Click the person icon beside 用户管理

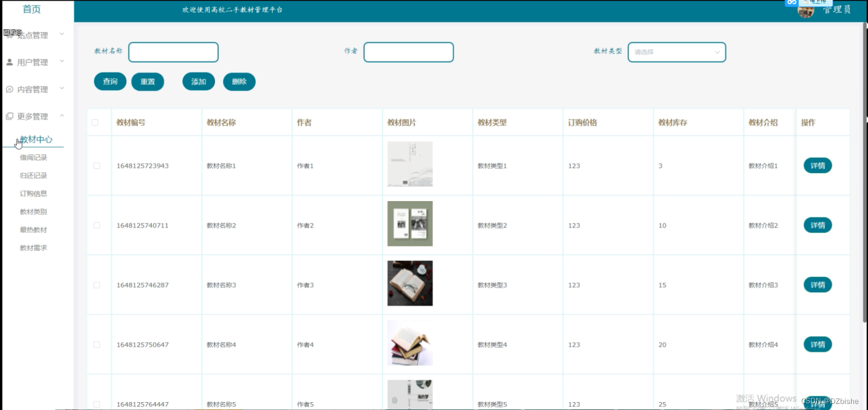tap(10, 62)
